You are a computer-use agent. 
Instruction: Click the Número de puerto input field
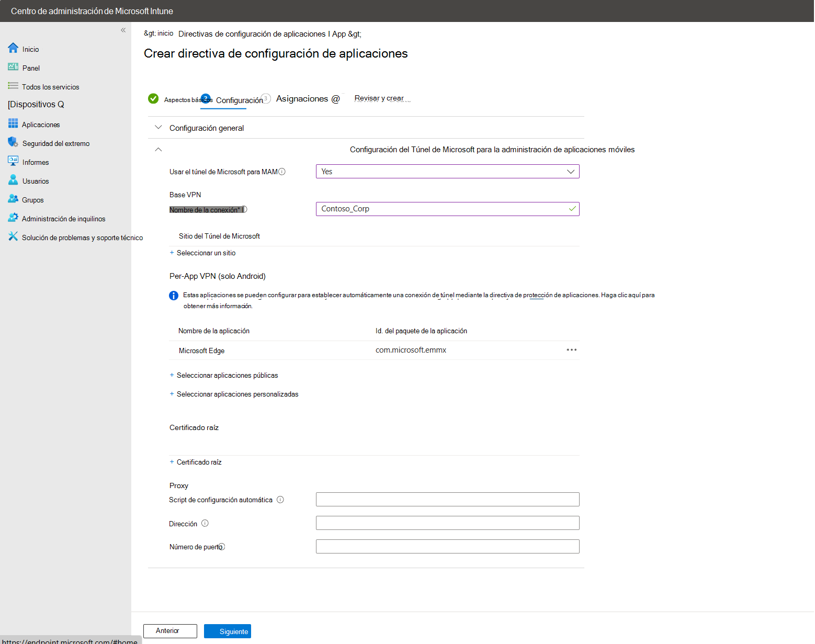tap(447, 547)
